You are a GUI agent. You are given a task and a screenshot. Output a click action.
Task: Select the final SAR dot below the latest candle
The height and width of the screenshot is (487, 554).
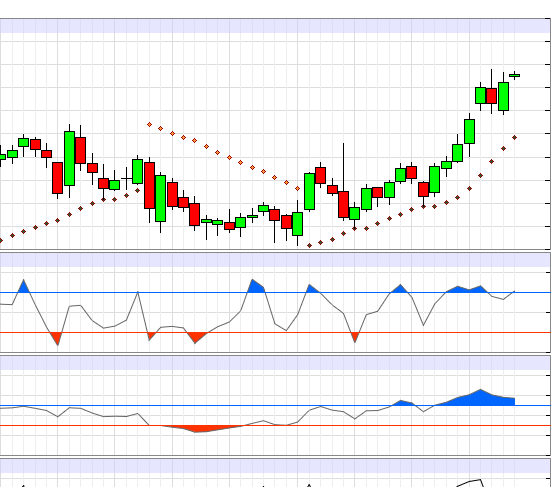click(514, 137)
